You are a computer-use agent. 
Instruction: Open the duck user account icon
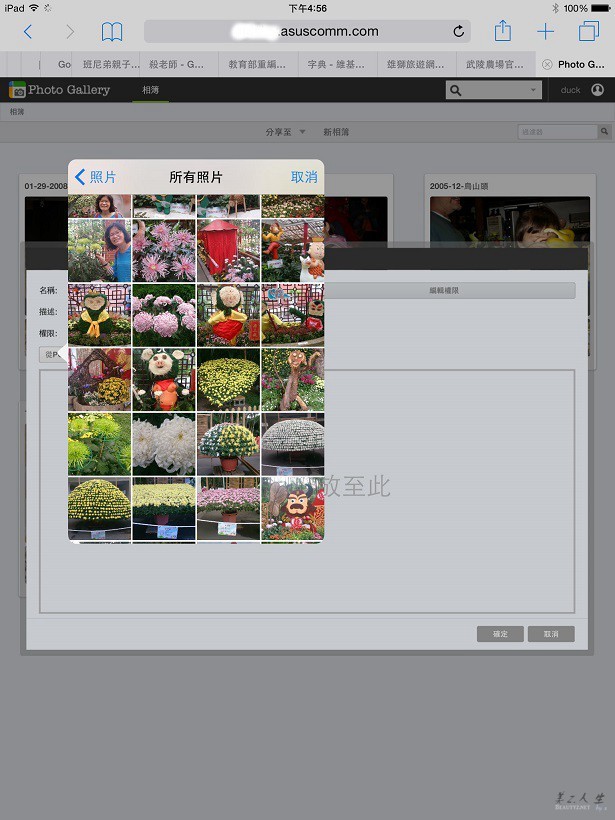pos(597,90)
